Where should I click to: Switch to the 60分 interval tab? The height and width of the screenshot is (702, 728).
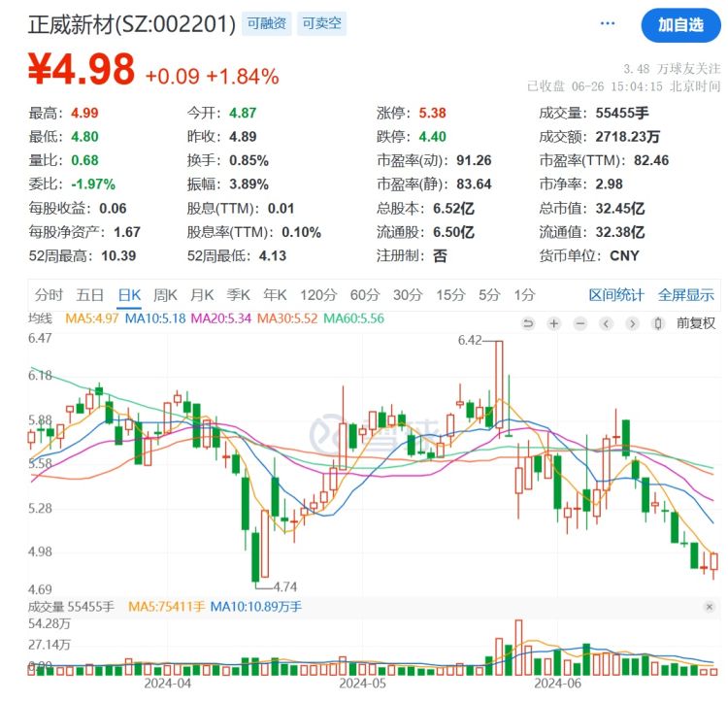(x=365, y=295)
